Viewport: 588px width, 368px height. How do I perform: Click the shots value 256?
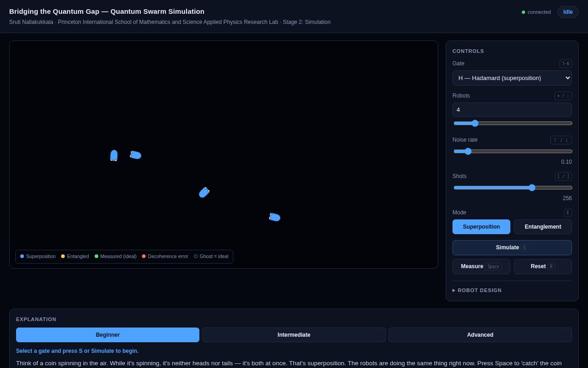coord(567,198)
